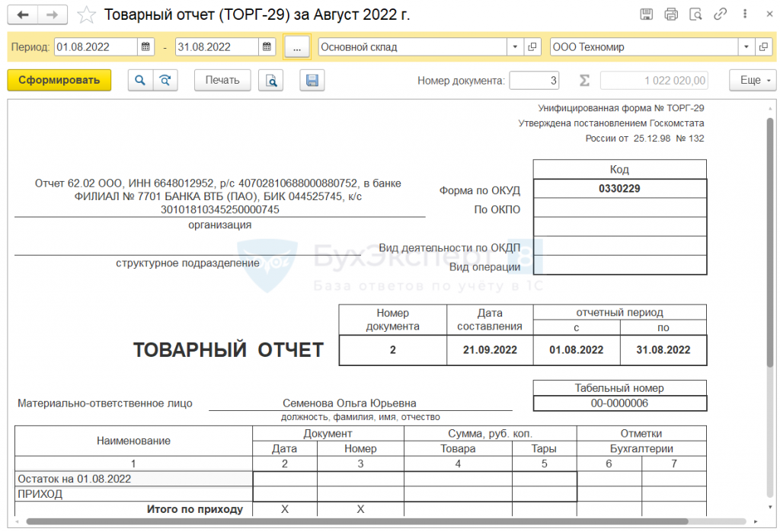Screen dimensions: 780x532
Task: Click the printer icon in title bar
Action: tap(671, 14)
